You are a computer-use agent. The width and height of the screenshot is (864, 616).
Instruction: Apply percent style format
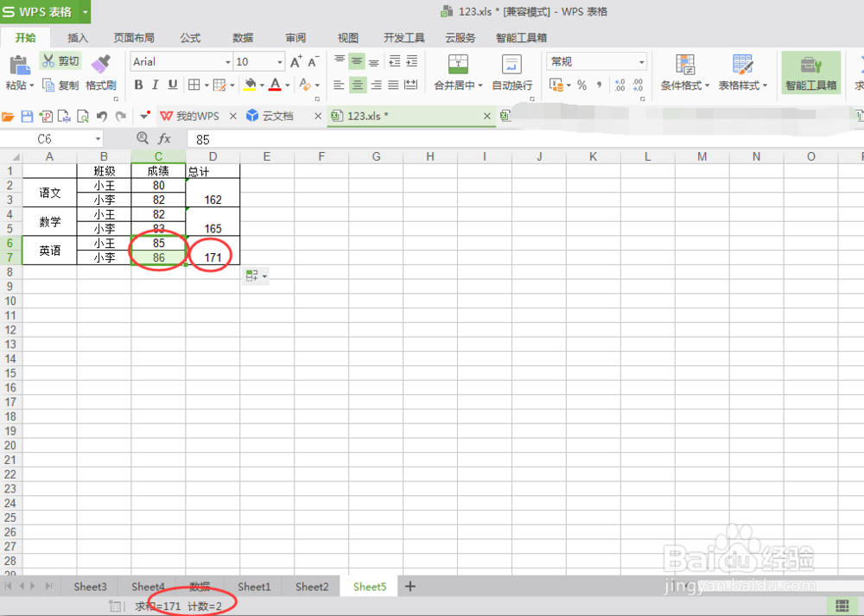coord(581,85)
